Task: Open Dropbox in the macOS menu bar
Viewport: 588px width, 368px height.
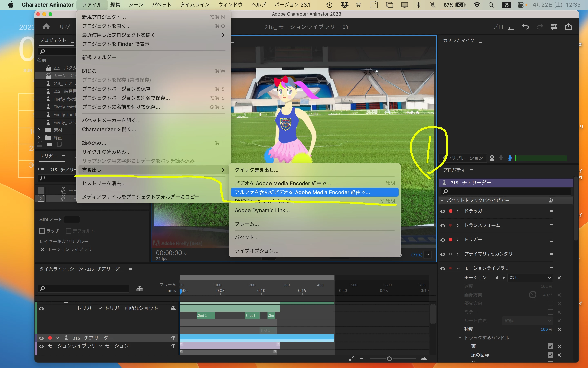Action: click(x=344, y=5)
